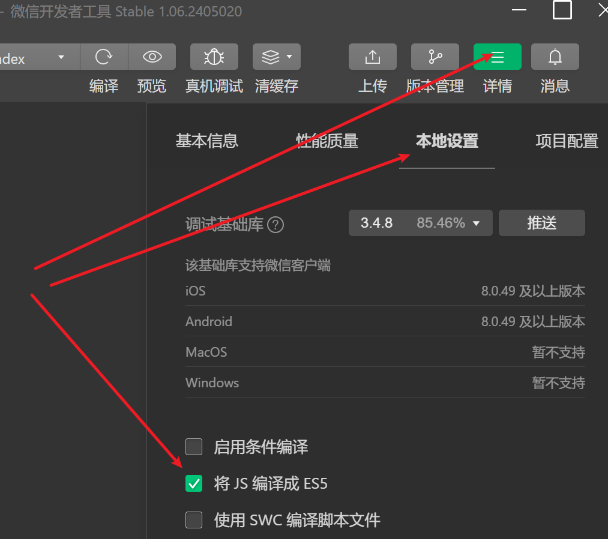Switch to 基本信息 tab

tap(207, 141)
